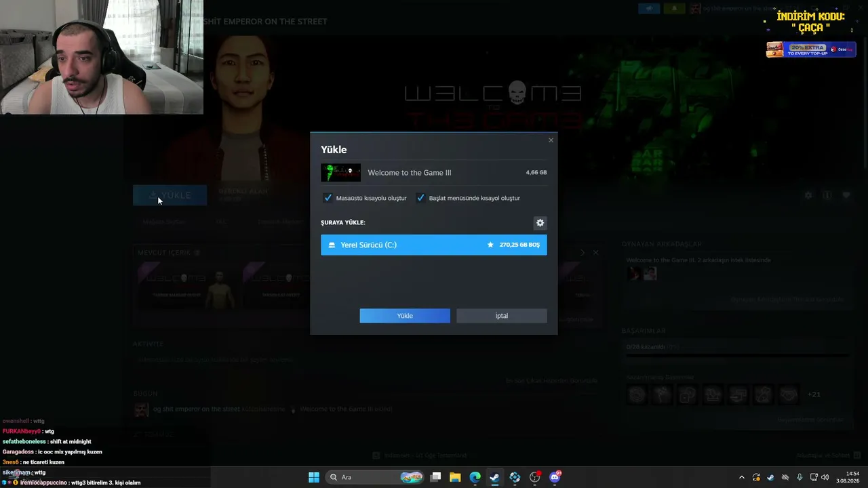Open İndirilenler at Steam bottom bar
This screenshot has width=868, height=488.
(x=420, y=455)
